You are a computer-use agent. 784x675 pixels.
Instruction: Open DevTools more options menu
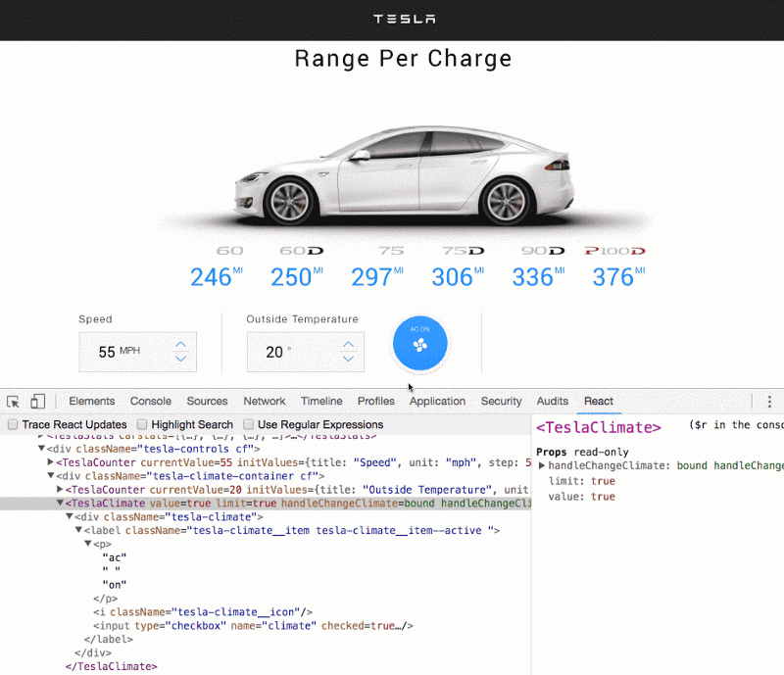[x=769, y=402]
